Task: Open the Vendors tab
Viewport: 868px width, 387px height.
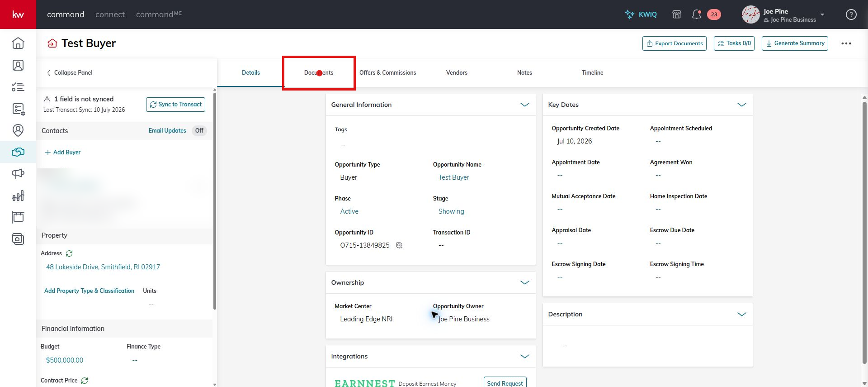Action: coord(457,72)
